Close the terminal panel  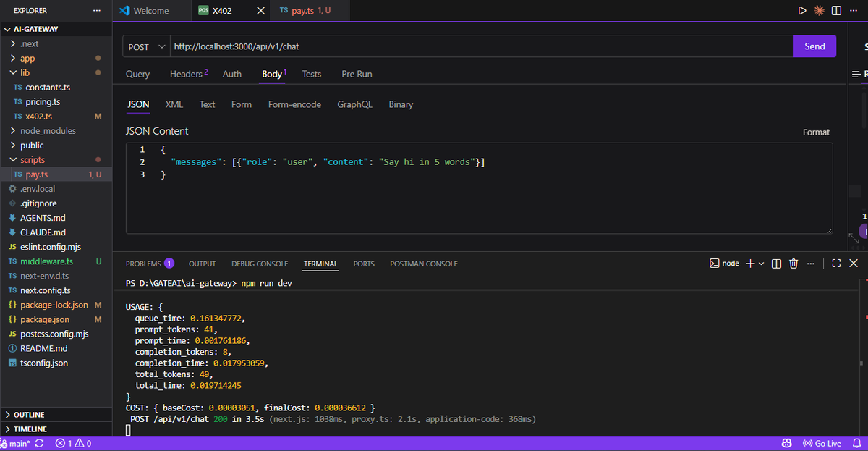click(854, 264)
